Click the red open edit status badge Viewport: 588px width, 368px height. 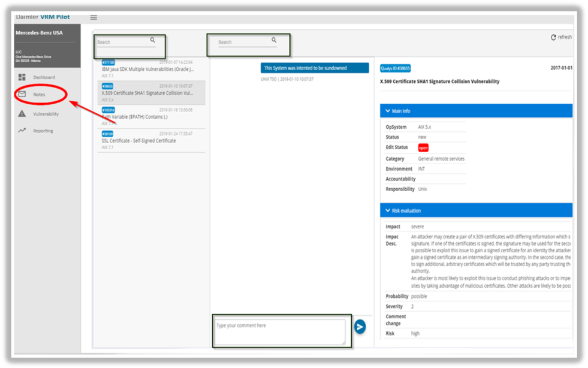point(423,147)
